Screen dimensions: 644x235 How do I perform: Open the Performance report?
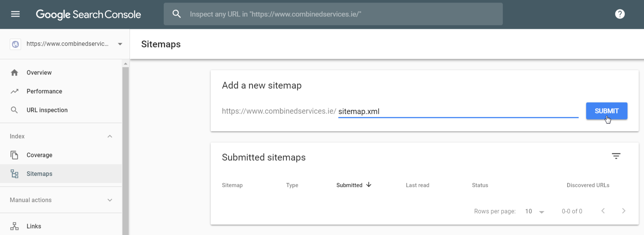point(61,91)
